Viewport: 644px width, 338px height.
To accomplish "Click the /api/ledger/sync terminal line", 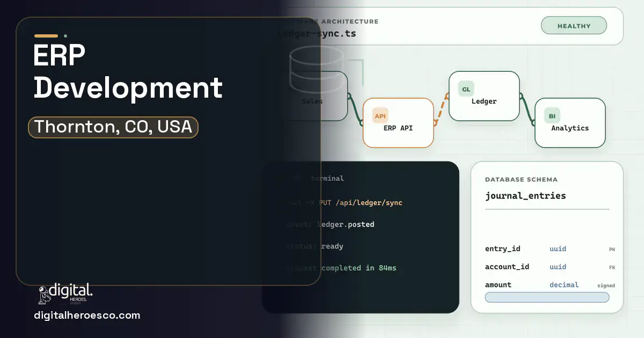I will [343, 203].
